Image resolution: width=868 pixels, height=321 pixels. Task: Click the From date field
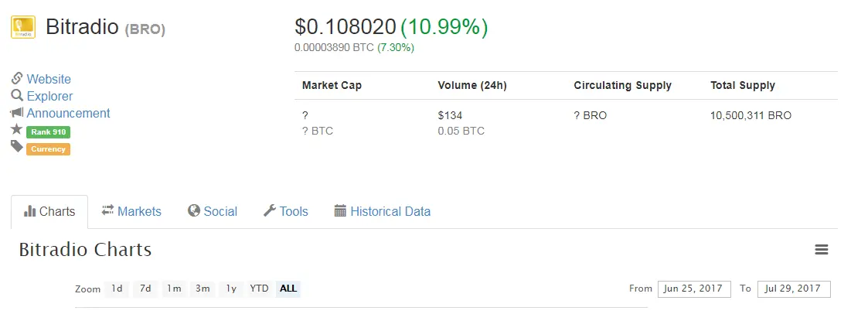click(x=694, y=289)
